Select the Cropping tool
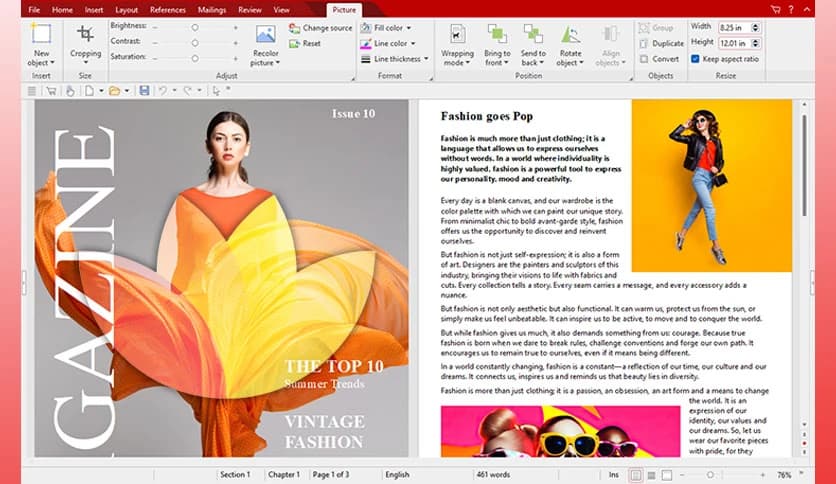The image size is (836, 484). 85,35
